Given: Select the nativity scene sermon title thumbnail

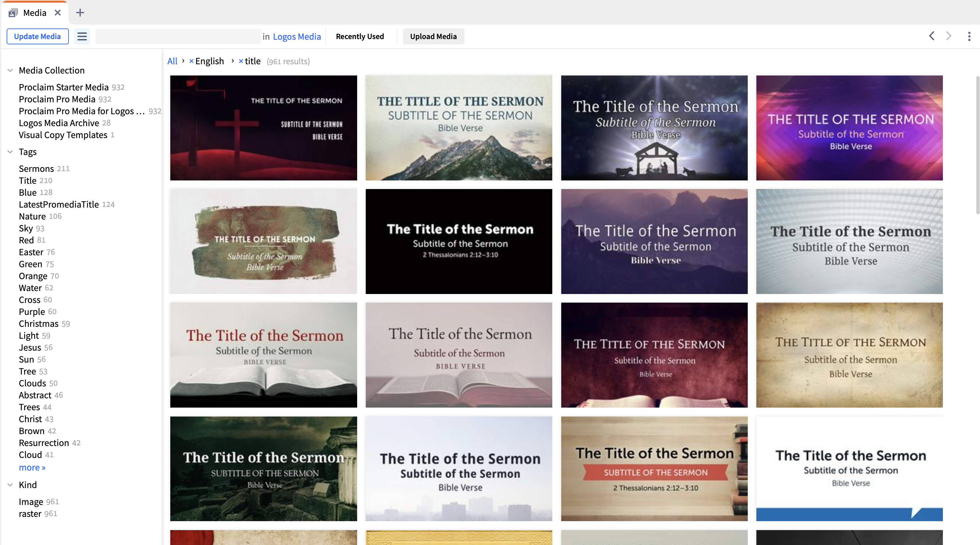Looking at the screenshot, I should [654, 128].
